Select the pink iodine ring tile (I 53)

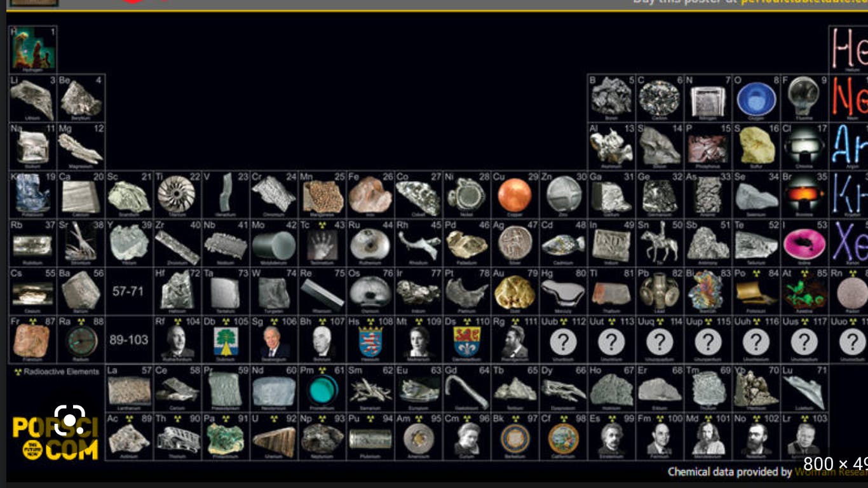(x=804, y=244)
